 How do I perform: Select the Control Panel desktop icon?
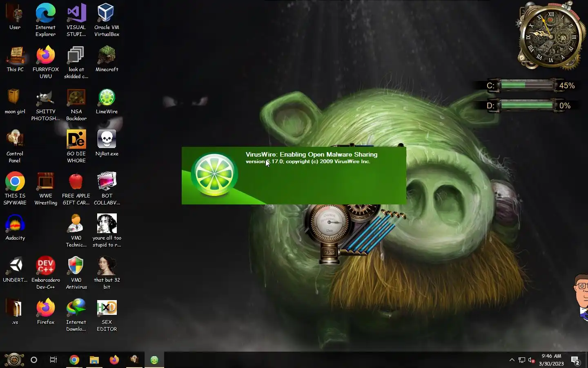[15, 146]
